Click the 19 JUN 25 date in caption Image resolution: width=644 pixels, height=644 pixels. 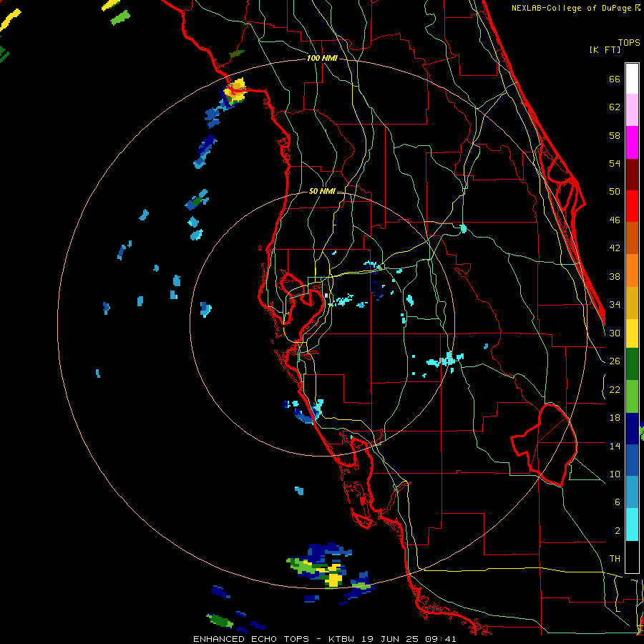click(x=390, y=639)
